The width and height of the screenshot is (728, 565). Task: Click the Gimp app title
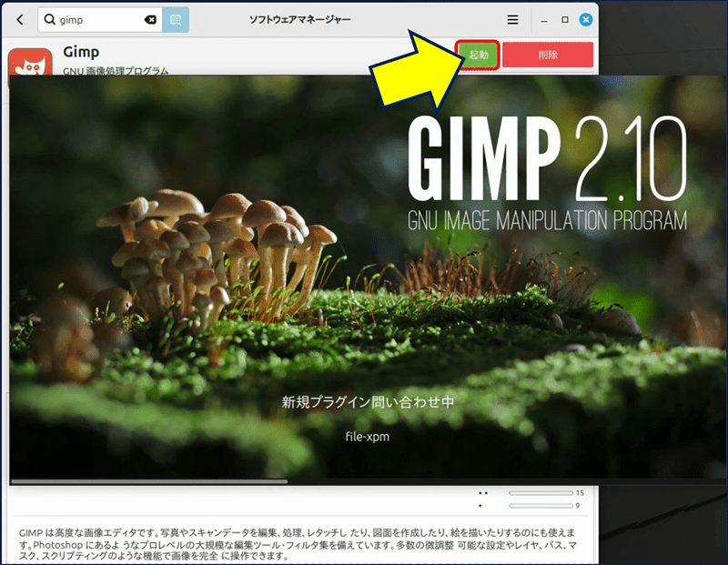[81, 52]
